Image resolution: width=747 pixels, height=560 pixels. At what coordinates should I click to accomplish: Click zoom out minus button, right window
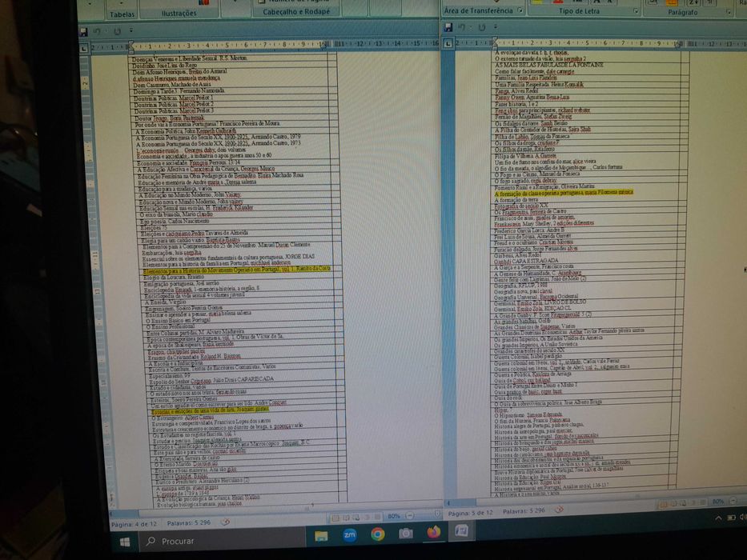click(x=733, y=502)
